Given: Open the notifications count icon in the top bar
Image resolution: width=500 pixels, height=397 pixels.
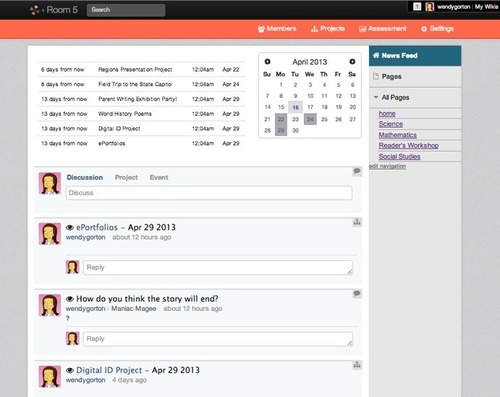Looking at the screenshot, I should (417, 7).
